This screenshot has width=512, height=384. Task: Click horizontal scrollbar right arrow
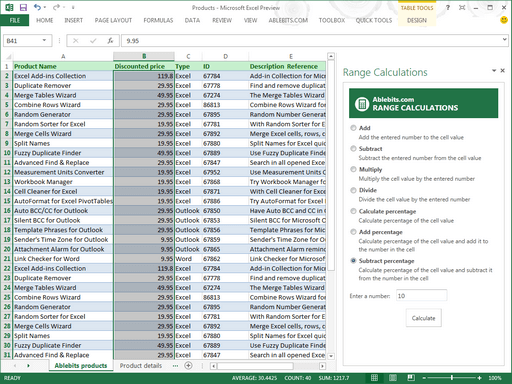point(322,366)
